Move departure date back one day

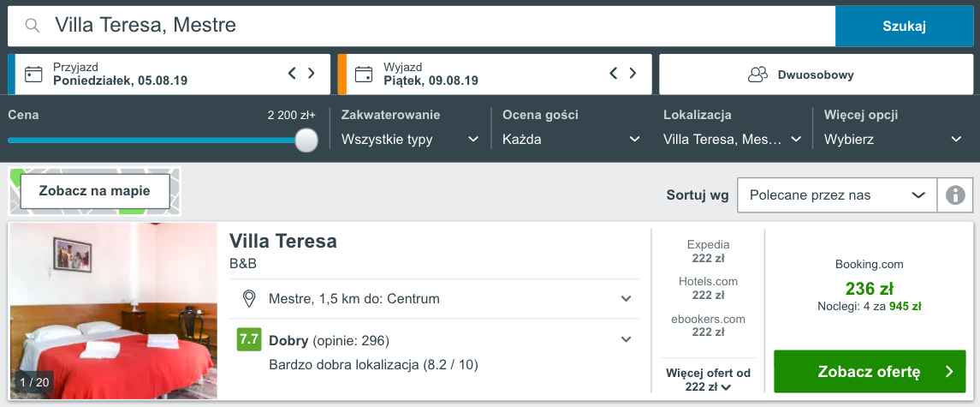tap(613, 74)
